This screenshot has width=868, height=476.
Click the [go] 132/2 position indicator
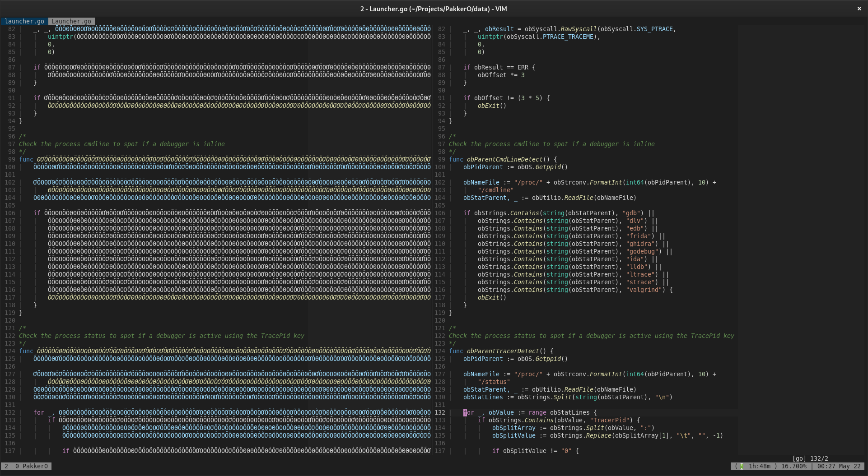click(810, 458)
